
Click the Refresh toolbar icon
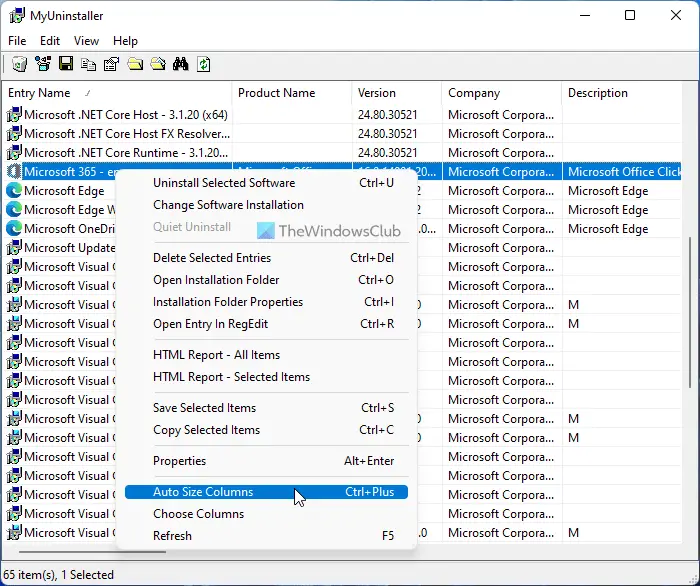204,64
